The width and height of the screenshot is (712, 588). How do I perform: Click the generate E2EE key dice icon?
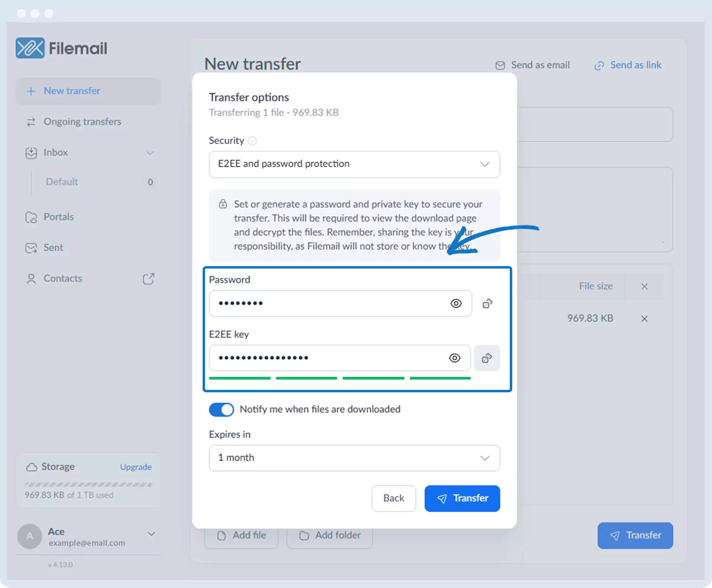[x=487, y=358]
